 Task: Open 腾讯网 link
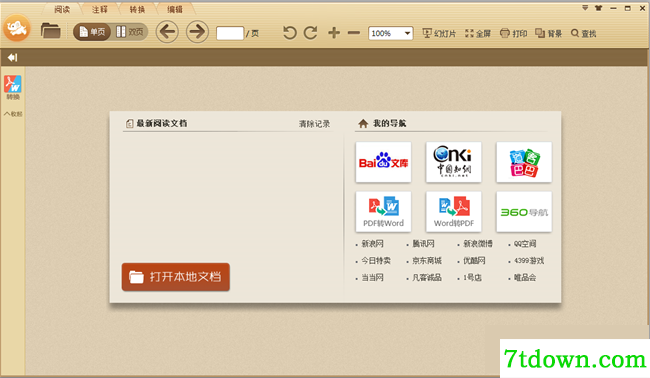(x=423, y=244)
